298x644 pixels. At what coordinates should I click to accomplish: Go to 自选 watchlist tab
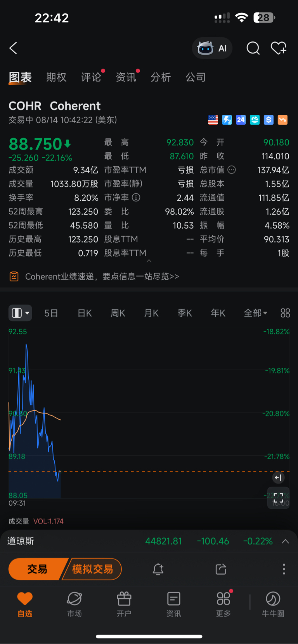(25, 604)
